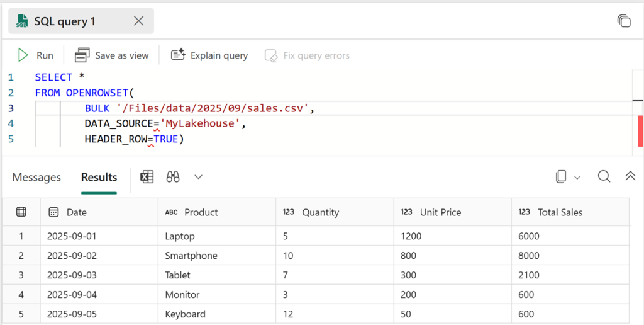644x325 pixels.
Task: Search the results with magnifier icon
Action: [x=604, y=176]
